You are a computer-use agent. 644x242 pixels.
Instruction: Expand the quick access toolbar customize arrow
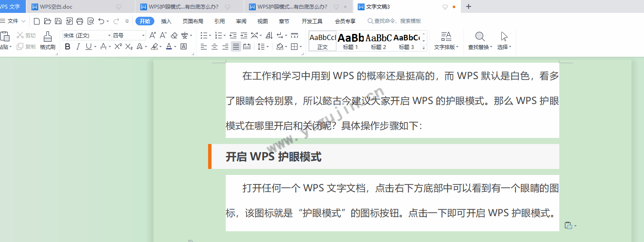tap(127, 21)
